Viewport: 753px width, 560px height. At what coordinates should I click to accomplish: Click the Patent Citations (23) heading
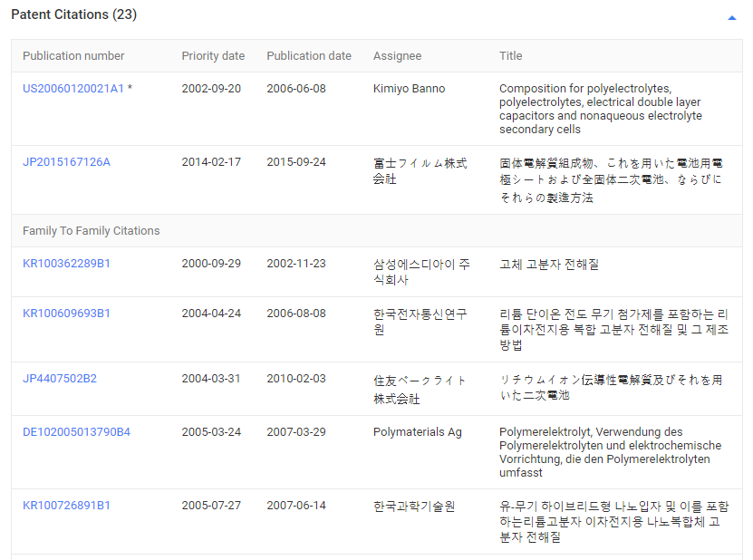tap(74, 14)
